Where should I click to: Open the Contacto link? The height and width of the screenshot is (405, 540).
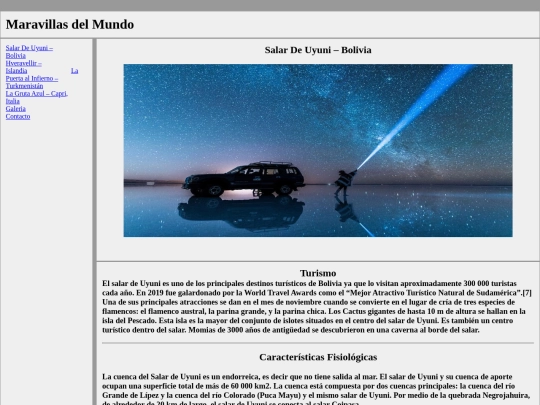point(18,116)
